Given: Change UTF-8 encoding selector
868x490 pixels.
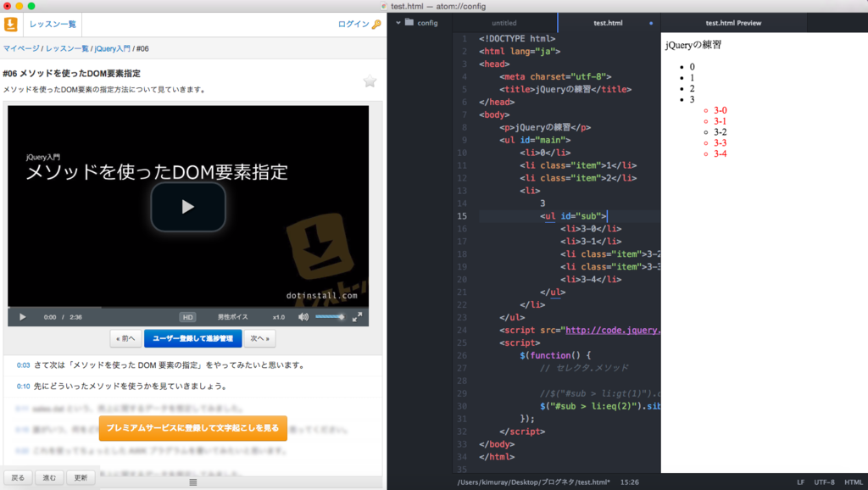Looking at the screenshot, I should (x=824, y=482).
